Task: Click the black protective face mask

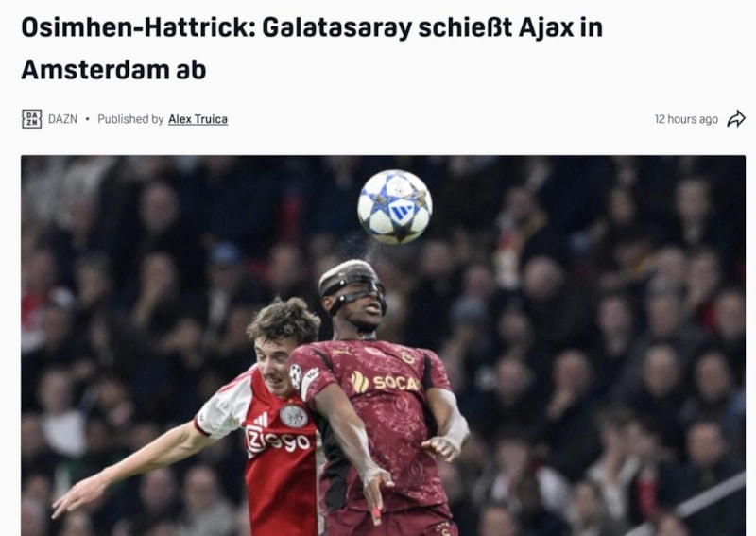Action: coord(353,288)
